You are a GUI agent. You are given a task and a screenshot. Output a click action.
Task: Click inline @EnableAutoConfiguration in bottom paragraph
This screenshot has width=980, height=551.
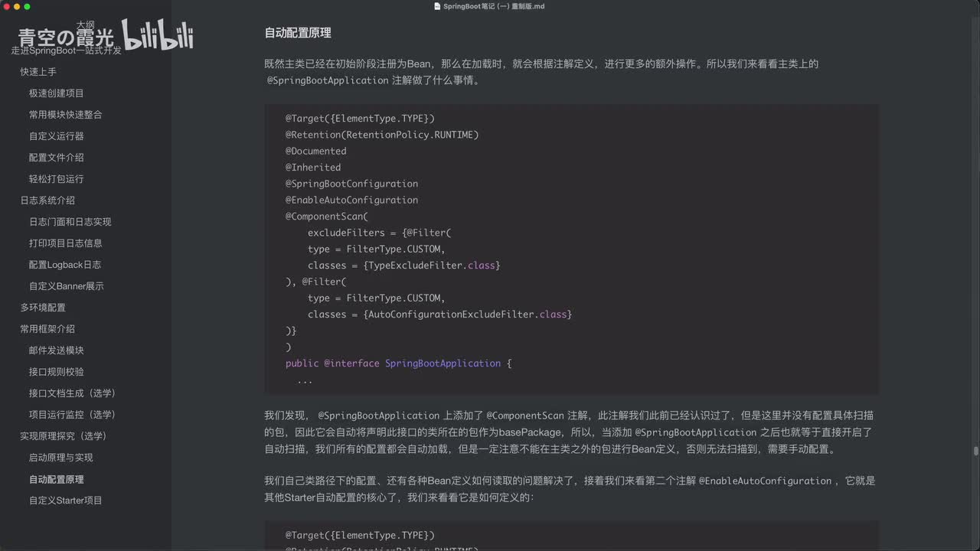(x=765, y=481)
